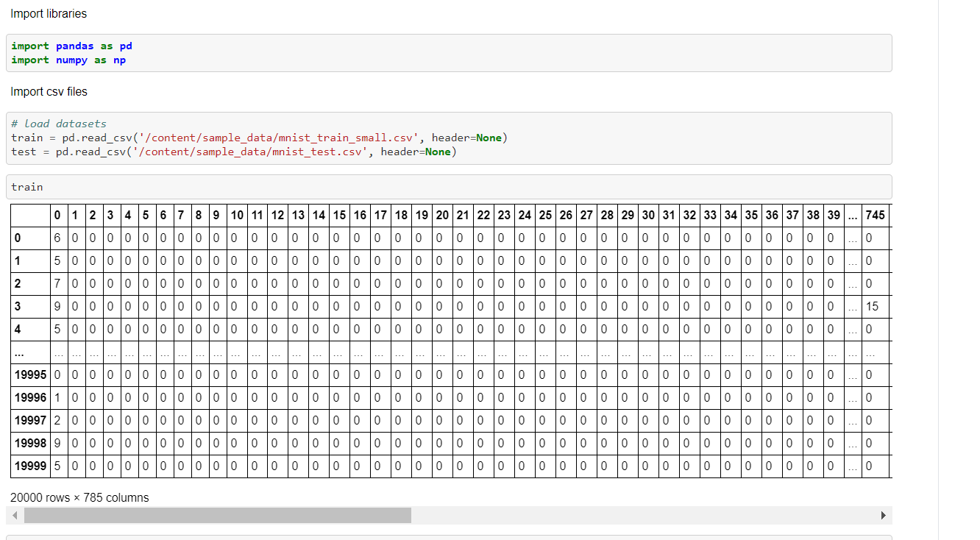The image size is (980, 540).
Task: Click column header '25'
Action: pyautogui.click(x=545, y=216)
